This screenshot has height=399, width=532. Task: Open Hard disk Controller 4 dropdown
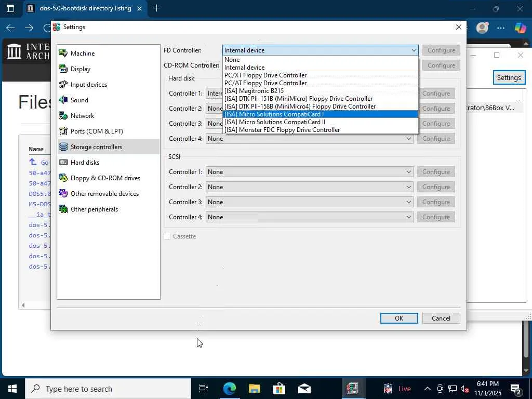coord(309,138)
